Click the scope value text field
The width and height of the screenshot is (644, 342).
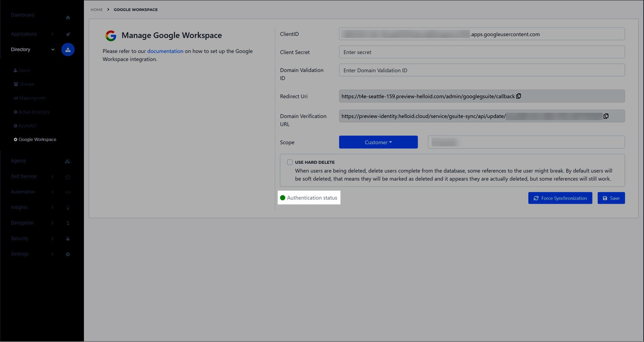pyautogui.click(x=526, y=142)
